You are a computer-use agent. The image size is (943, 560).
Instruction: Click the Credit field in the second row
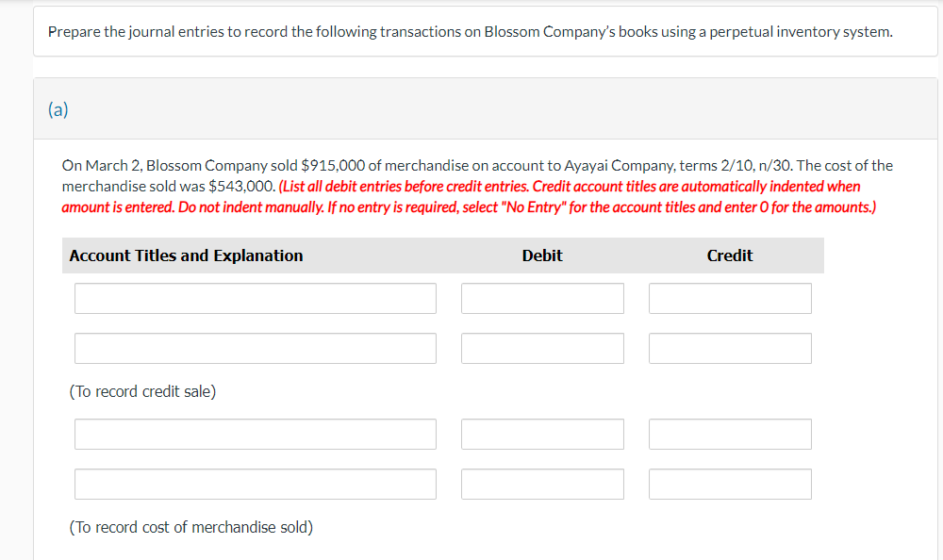[x=730, y=348]
